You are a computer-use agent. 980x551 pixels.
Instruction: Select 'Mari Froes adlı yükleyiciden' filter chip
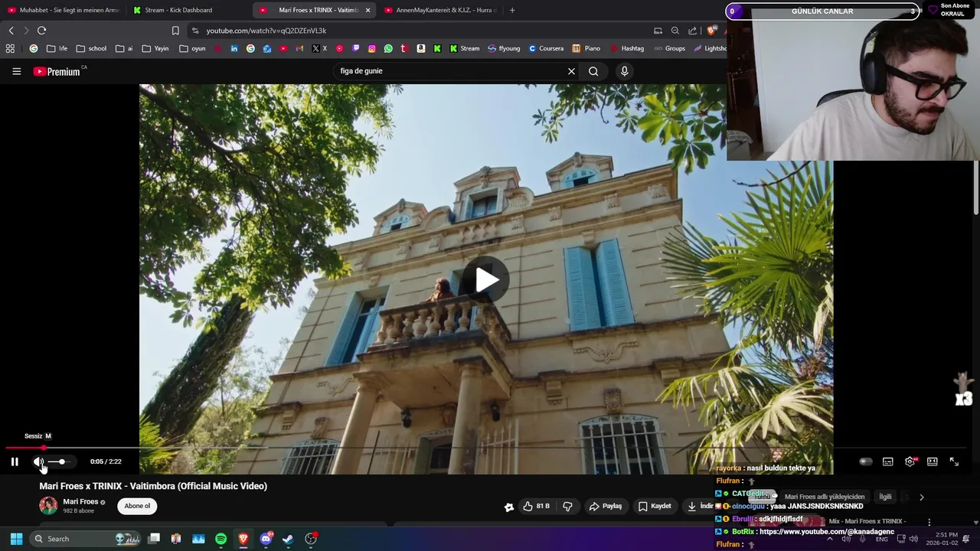[825, 497]
